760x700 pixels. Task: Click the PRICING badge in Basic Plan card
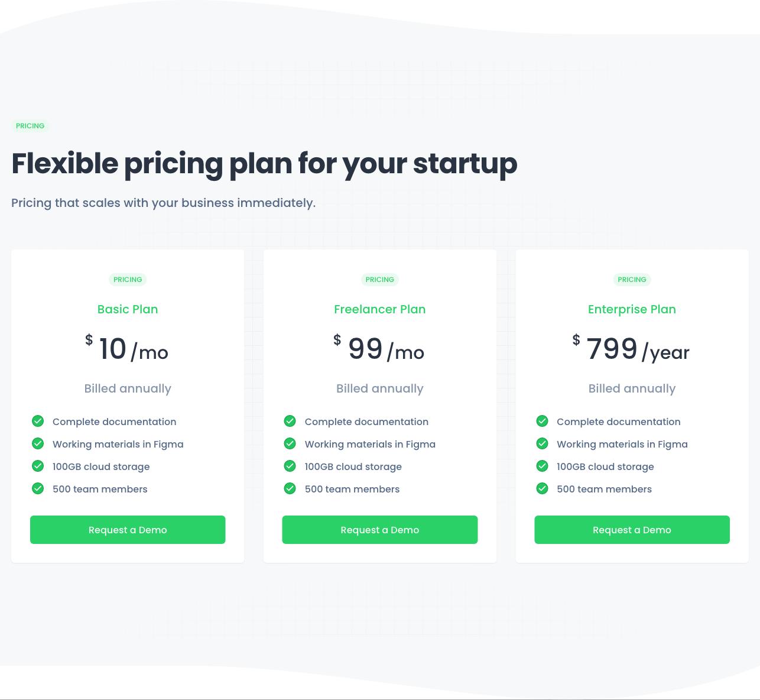[128, 280]
